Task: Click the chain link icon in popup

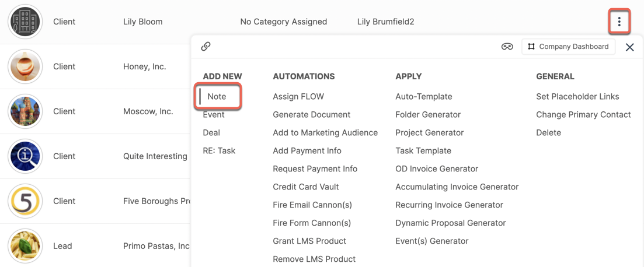Action: click(206, 46)
